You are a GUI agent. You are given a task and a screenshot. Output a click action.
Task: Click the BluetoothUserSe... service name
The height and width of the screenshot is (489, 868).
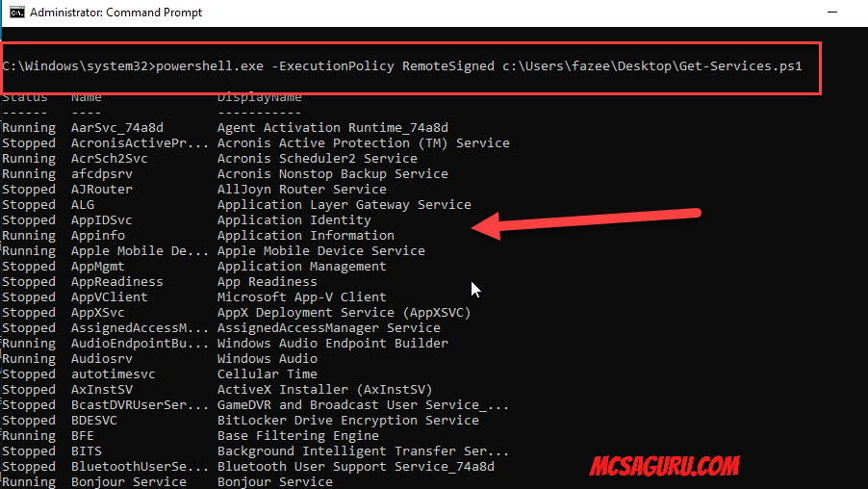[140, 467]
